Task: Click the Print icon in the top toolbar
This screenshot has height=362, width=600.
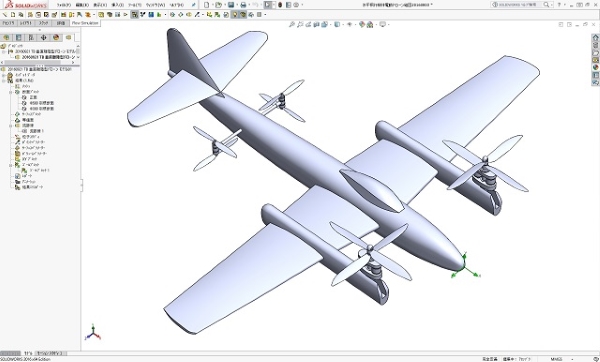Action: click(x=243, y=5)
